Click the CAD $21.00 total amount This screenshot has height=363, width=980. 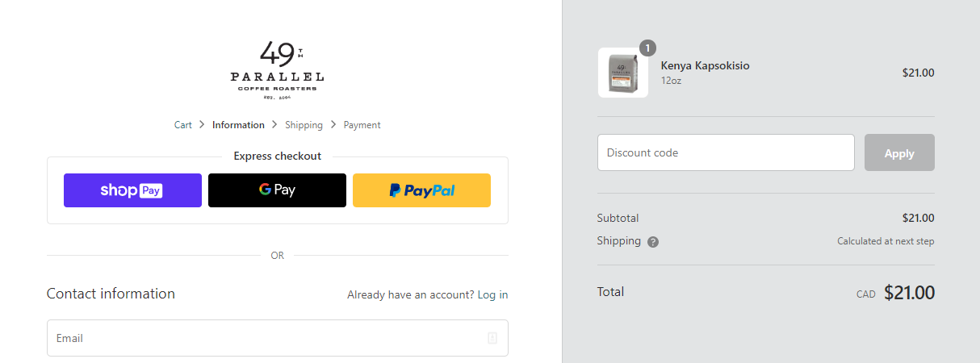coord(908,293)
